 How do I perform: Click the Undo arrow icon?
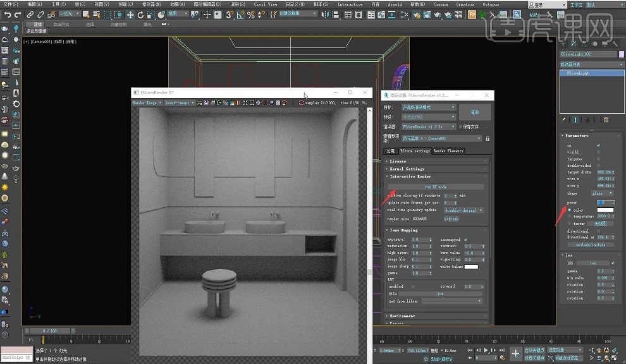[7, 15]
